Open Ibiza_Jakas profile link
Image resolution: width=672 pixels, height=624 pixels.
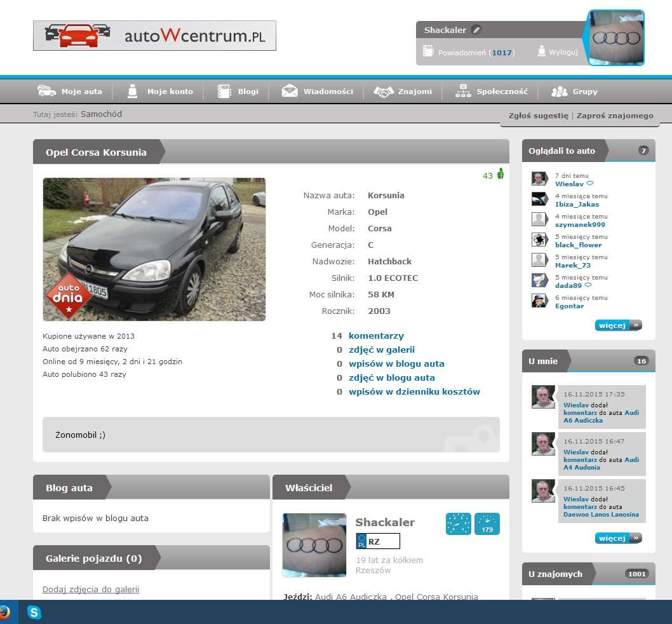tap(577, 204)
